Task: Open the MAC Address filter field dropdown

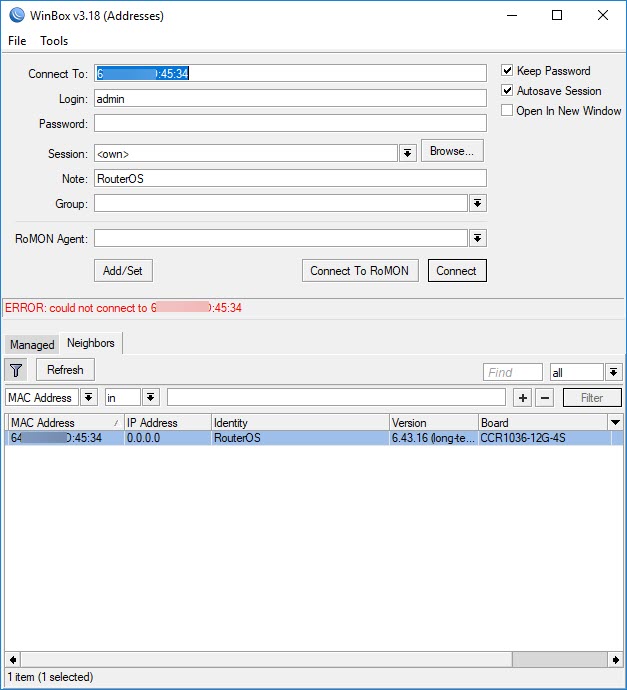Action: (x=88, y=397)
